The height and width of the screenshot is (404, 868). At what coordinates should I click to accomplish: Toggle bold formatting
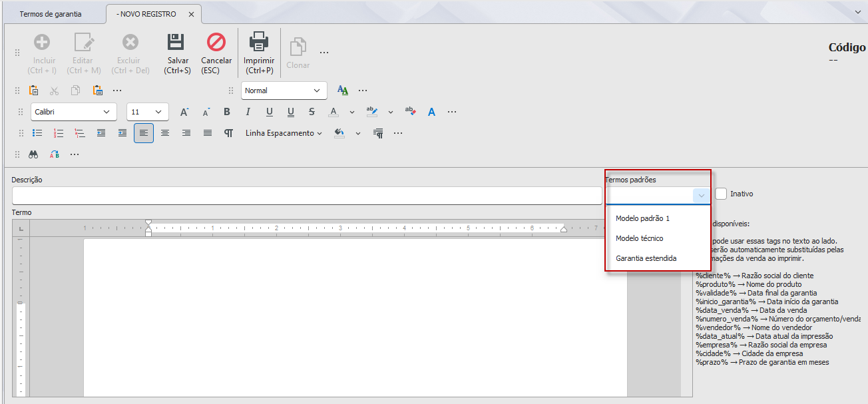point(227,112)
